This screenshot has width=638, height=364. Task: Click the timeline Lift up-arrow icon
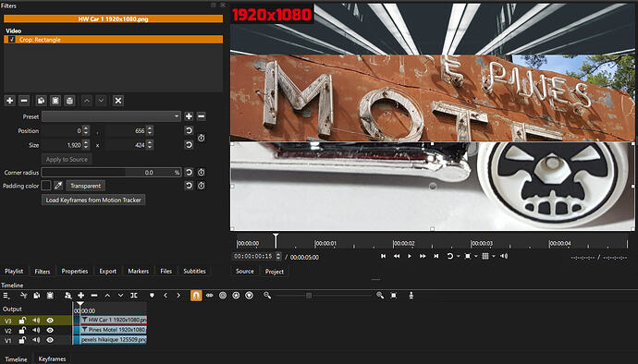point(107,296)
